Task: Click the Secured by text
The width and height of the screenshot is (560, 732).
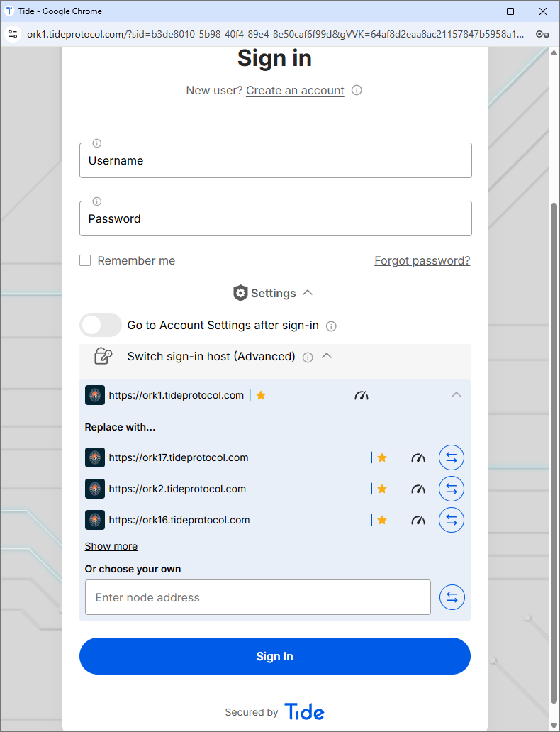Action: (x=252, y=712)
